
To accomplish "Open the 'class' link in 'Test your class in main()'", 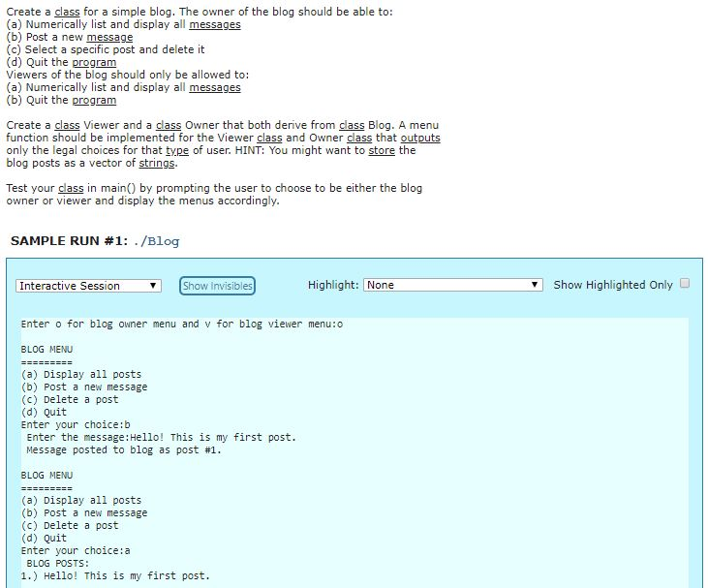I will coord(71,188).
